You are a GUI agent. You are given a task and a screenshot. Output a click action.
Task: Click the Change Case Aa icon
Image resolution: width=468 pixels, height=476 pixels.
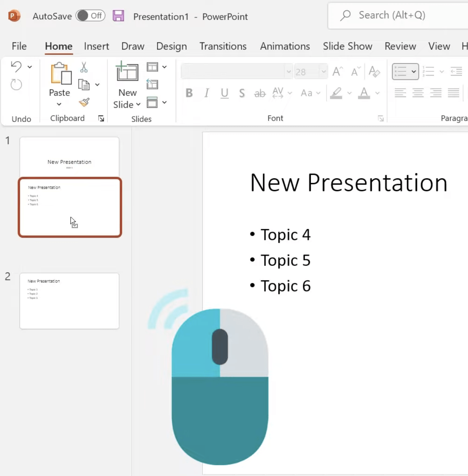pos(306,93)
